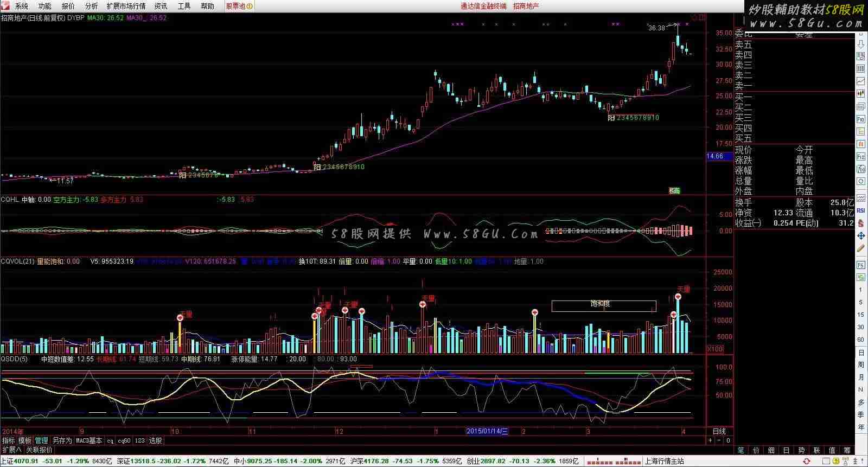
Task: Click the table grid icon in right toolbar
Action: pos(861,69)
